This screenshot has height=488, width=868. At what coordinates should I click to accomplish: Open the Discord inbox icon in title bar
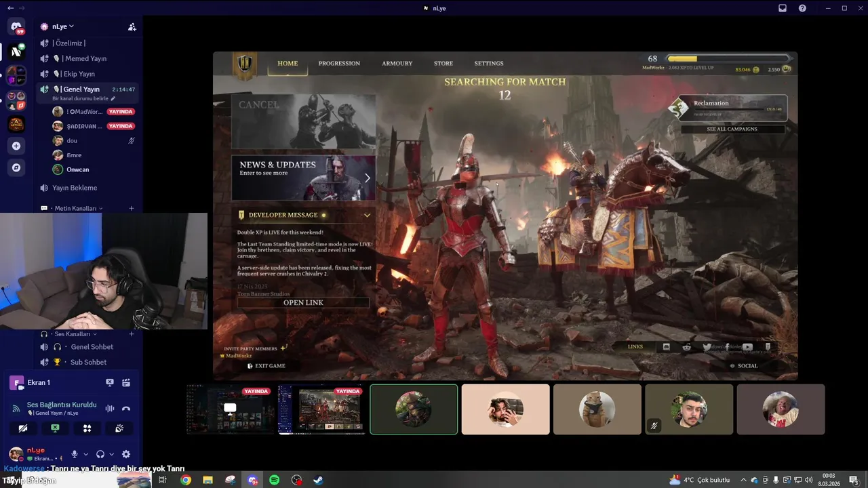(783, 8)
